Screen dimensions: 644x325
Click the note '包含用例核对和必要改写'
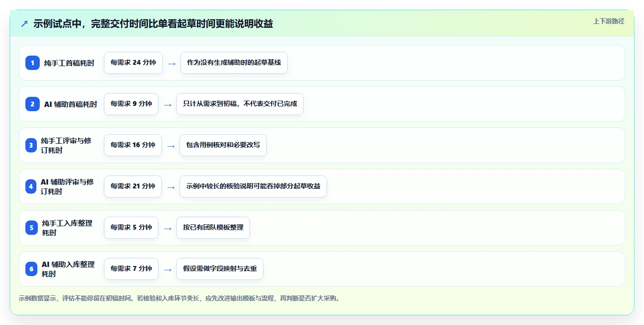click(223, 145)
